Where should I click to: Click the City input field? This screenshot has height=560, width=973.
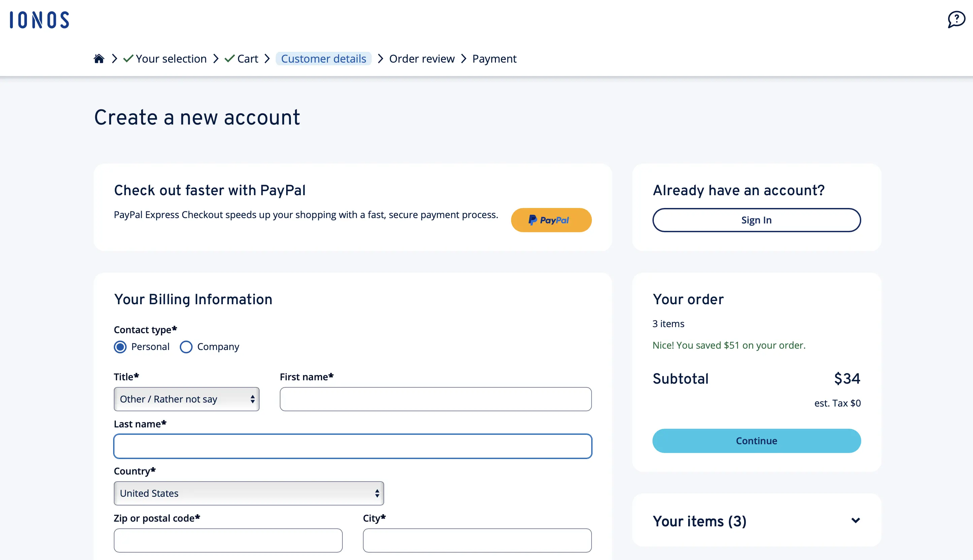[477, 540]
